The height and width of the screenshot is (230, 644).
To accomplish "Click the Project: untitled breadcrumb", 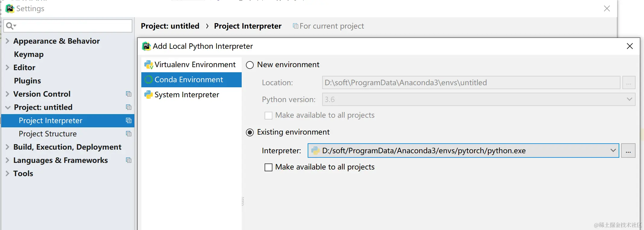I will pos(170,26).
